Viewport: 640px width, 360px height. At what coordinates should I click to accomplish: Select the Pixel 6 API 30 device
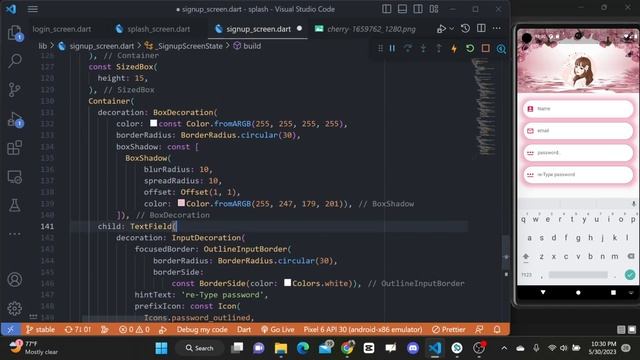click(x=363, y=329)
